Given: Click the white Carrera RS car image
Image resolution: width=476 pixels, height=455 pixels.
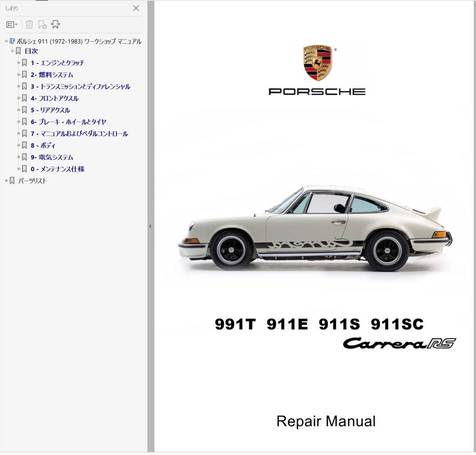Looking at the screenshot, I should coord(316,228).
